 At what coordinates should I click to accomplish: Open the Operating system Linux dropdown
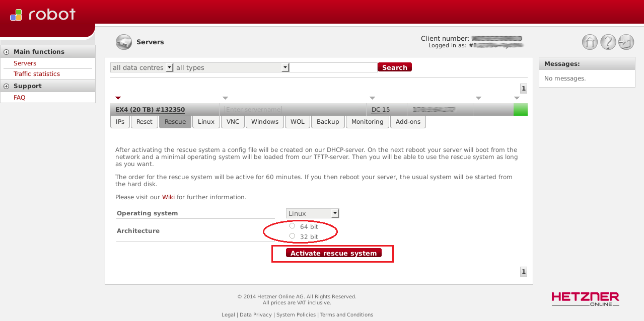pos(313,213)
